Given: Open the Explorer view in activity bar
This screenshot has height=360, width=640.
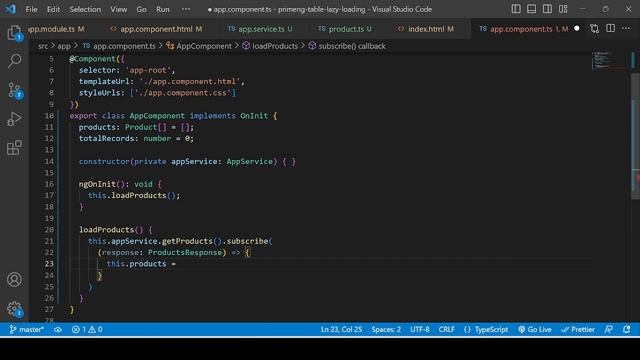Looking at the screenshot, I should 14,33.
